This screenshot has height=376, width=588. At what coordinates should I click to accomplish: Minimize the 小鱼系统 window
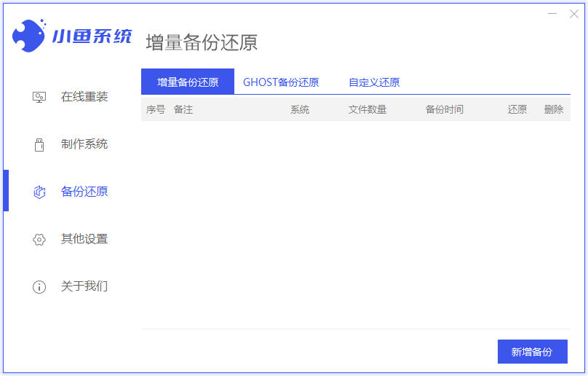point(552,14)
